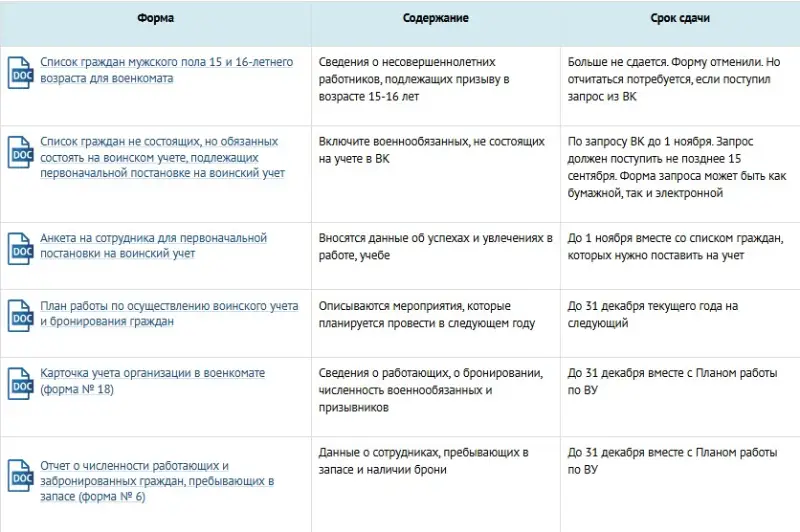This screenshot has width=800, height=532.
Task: Click DOC icon beside the 15 and 16-year-old citizens list
Action: pyautogui.click(x=20, y=71)
